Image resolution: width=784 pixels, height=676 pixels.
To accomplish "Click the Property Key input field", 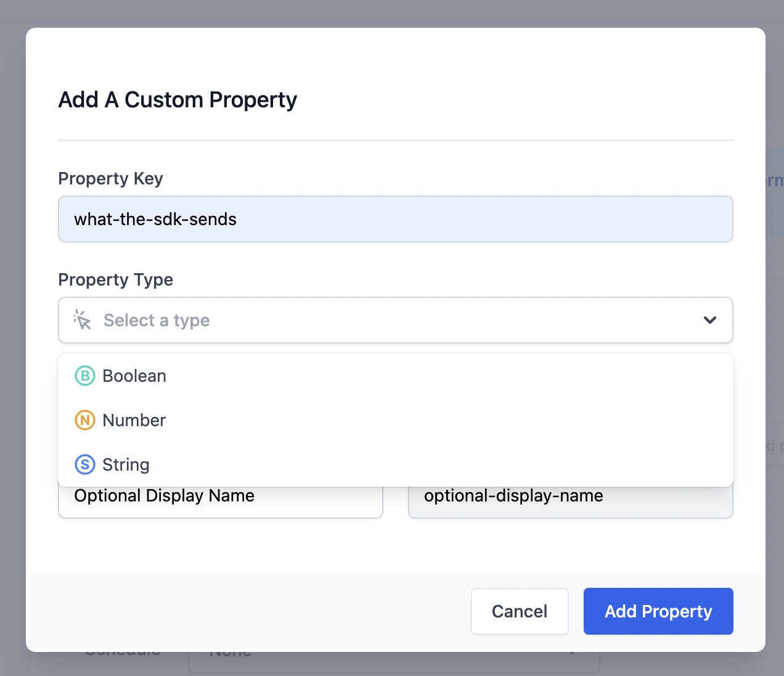I will coord(395,219).
